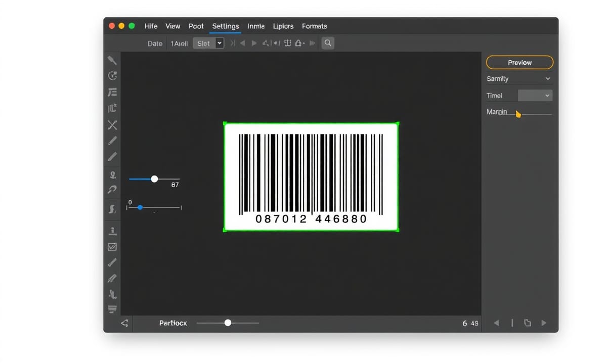Click the lock icon in top toolbar
This screenshot has height=364, width=607.
click(299, 43)
